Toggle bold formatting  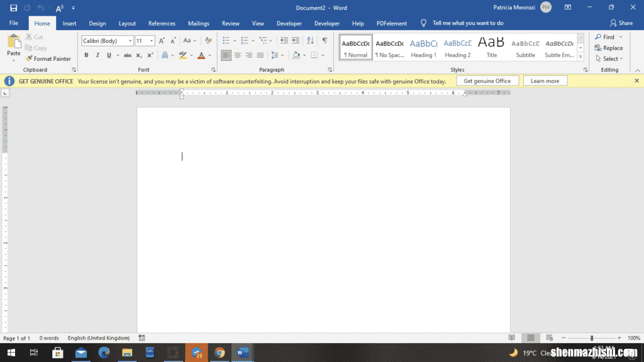click(86, 55)
